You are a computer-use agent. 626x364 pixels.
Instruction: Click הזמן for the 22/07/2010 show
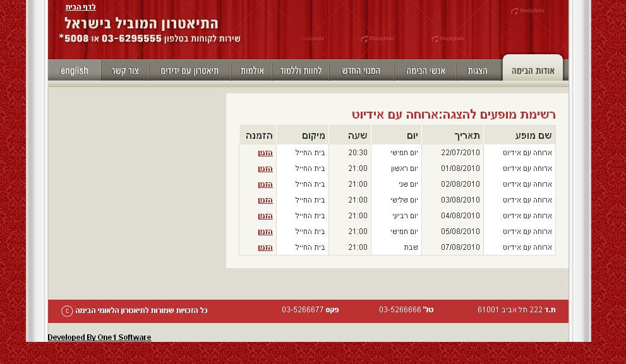(x=265, y=153)
